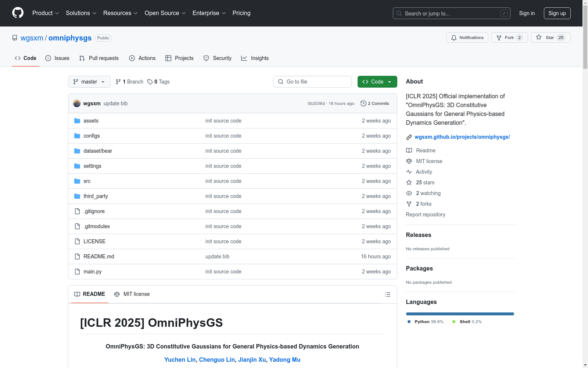Click the pulse icon beside Activity
Viewport: 588px width, 368px height.
[409, 172]
